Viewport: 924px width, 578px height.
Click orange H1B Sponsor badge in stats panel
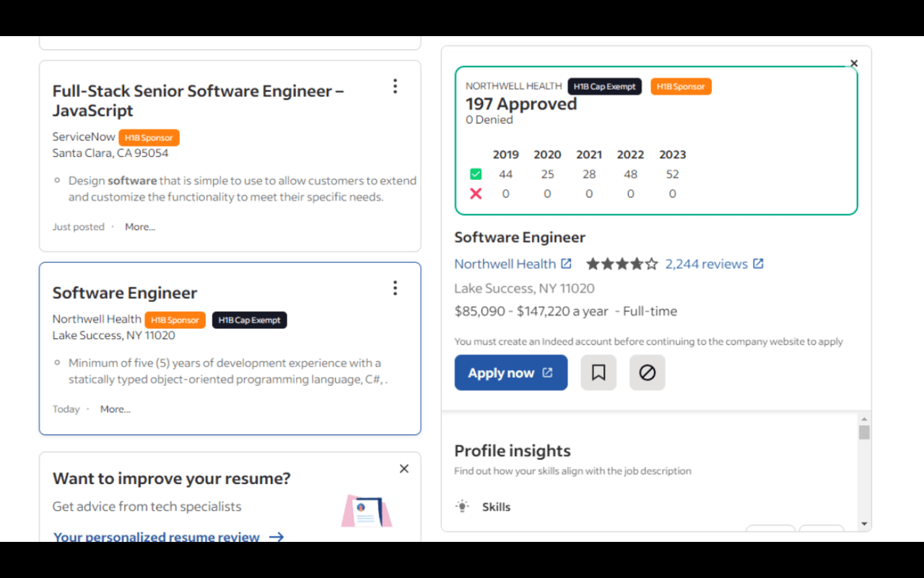(x=681, y=87)
